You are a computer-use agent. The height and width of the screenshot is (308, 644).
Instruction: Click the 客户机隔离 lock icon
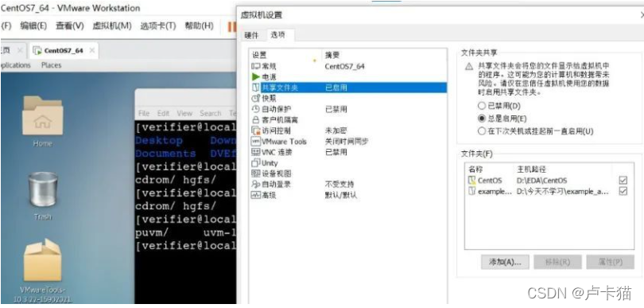pyautogui.click(x=255, y=119)
